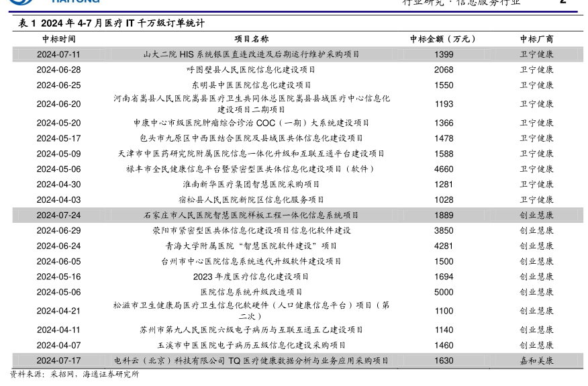Screen dimensions: 588x386
Task: Select the 淮南新华医疗集团智慧医院采购项目 entry
Action: point(251,185)
